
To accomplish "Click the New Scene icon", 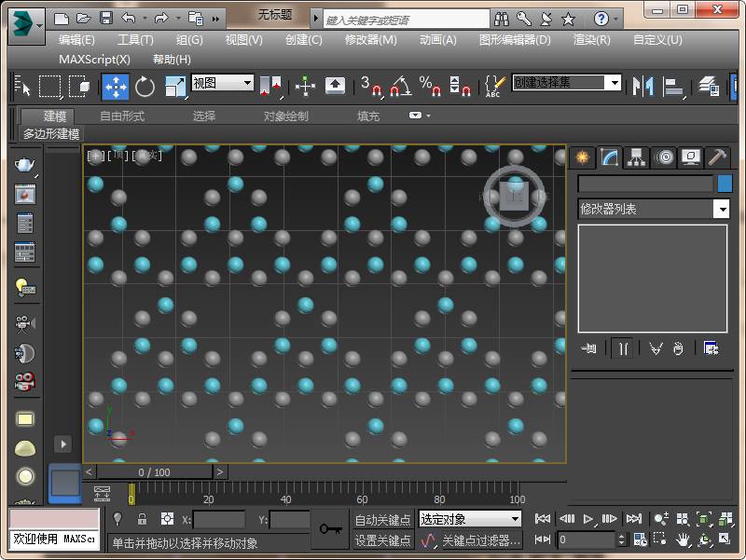I will pos(62,19).
